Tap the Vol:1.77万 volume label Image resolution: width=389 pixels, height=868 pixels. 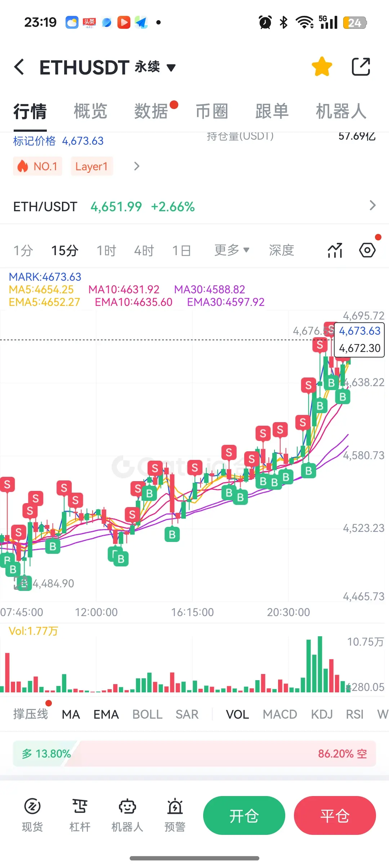[33, 631]
